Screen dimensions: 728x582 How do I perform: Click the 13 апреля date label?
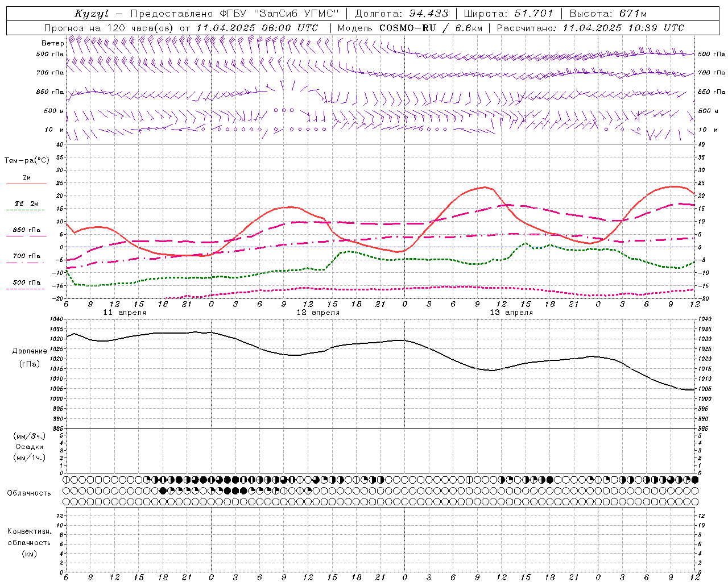click(x=511, y=313)
